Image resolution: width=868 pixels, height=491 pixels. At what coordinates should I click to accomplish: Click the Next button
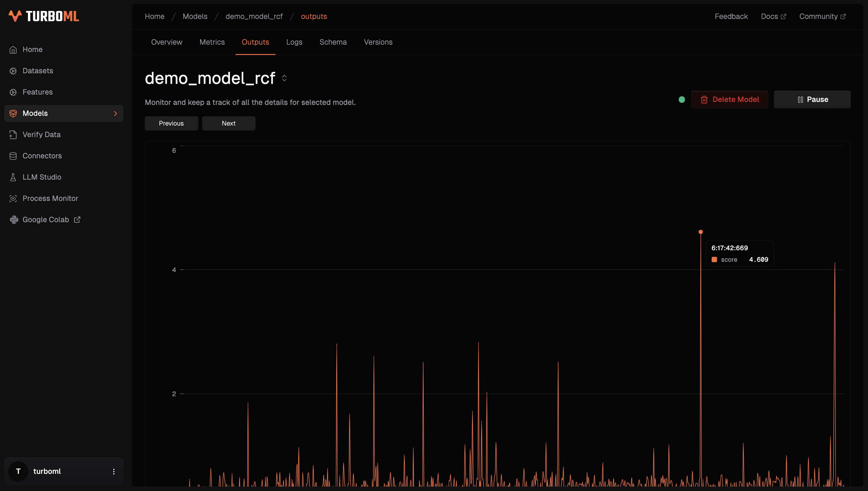229,123
